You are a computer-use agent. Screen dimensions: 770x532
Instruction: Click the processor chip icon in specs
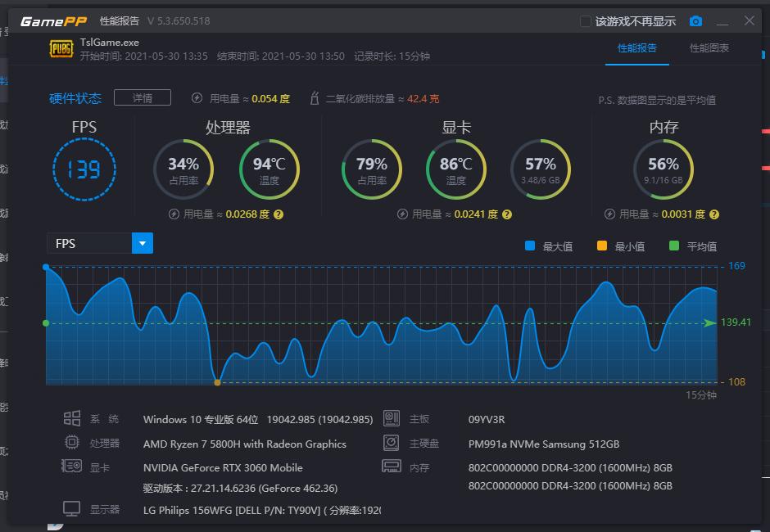coord(72,443)
